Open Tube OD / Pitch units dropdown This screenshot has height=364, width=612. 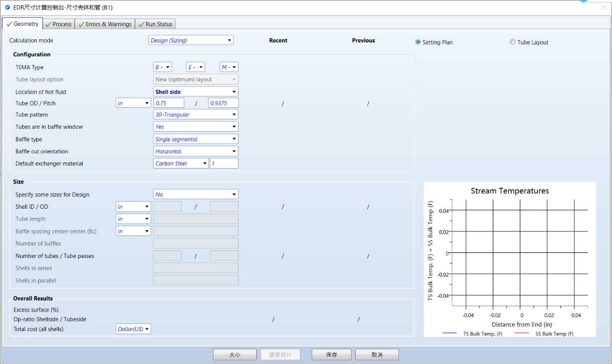click(133, 103)
